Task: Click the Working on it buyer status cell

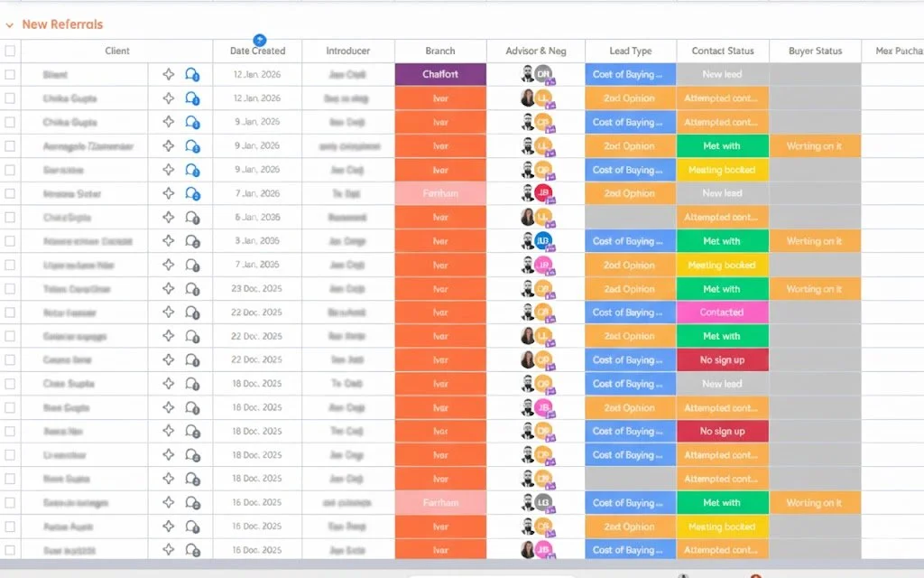Action: 814,145
